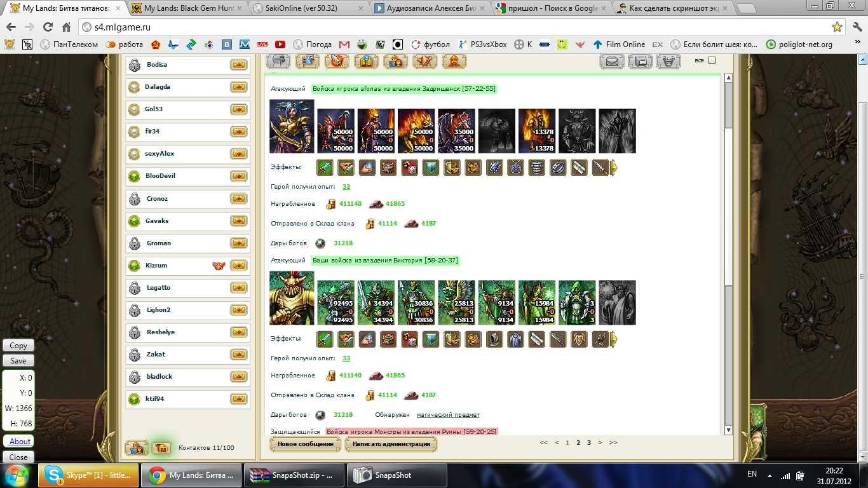Go to page 3 of messages
868x488 pixels.
(589, 443)
